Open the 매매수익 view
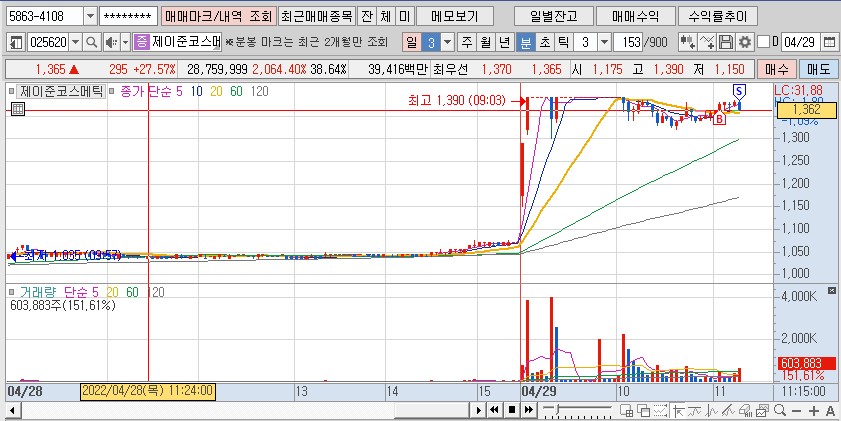Viewport: 841px width, 421px height. 636,16
